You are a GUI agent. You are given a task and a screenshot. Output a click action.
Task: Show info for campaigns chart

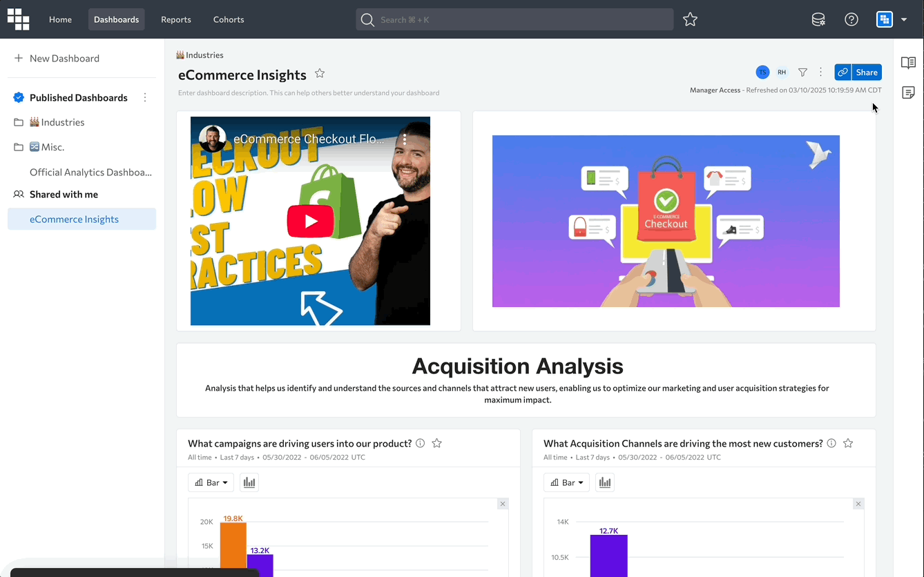click(420, 443)
